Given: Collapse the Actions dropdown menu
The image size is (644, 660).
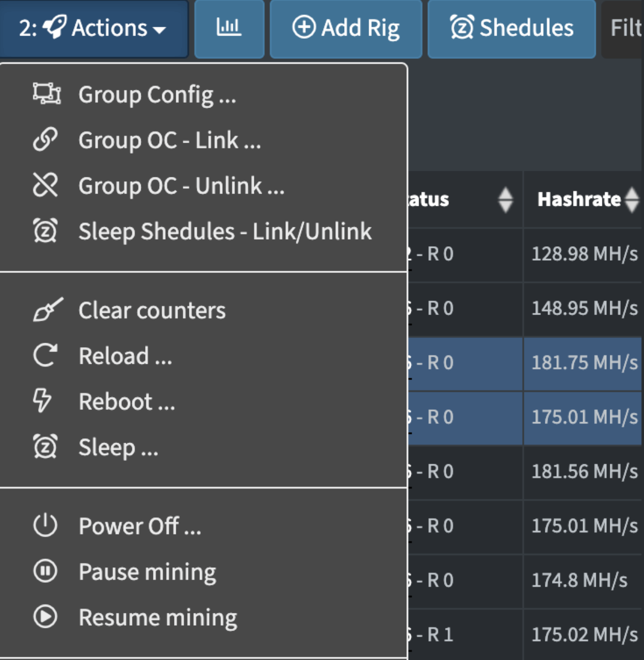Looking at the screenshot, I should point(93,28).
